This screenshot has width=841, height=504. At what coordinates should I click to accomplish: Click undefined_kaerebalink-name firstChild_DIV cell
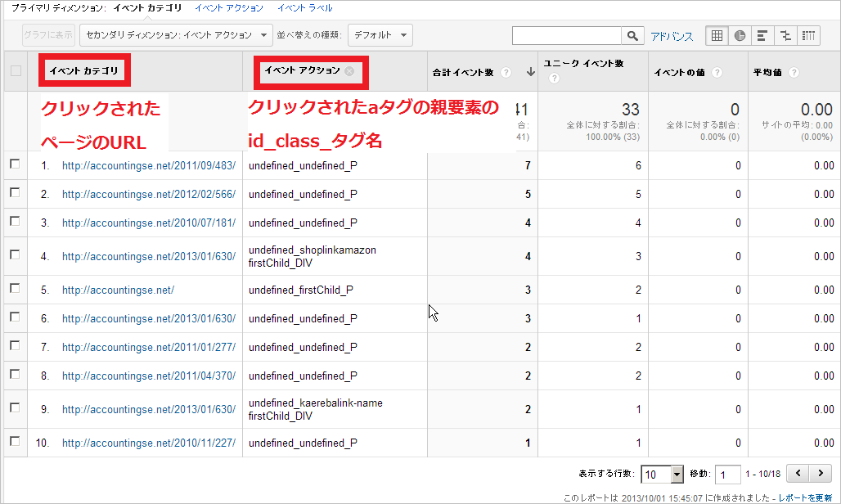[x=316, y=409]
